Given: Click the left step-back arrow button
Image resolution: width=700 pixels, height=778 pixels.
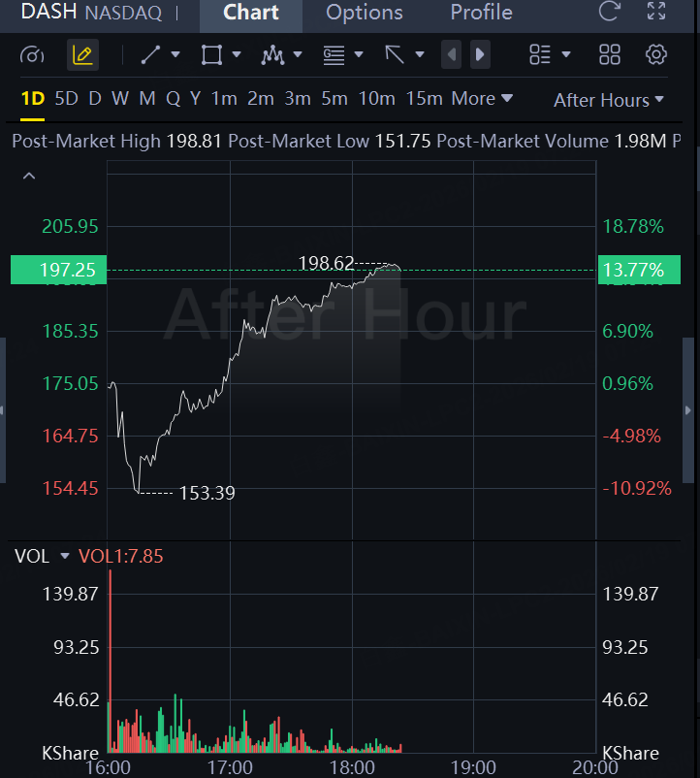Looking at the screenshot, I should tap(451, 54).
